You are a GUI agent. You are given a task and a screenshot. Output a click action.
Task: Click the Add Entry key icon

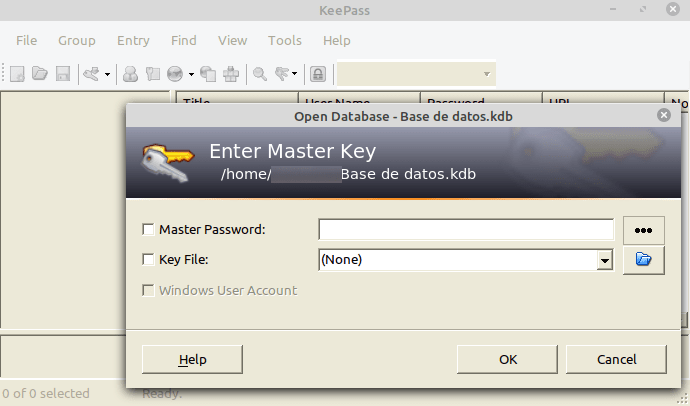click(91, 73)
